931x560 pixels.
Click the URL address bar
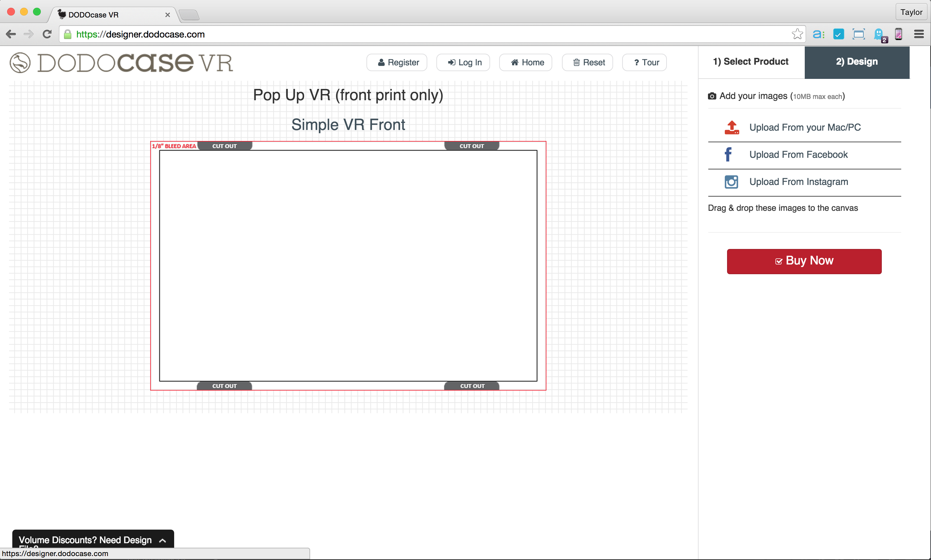pos(415,34)
